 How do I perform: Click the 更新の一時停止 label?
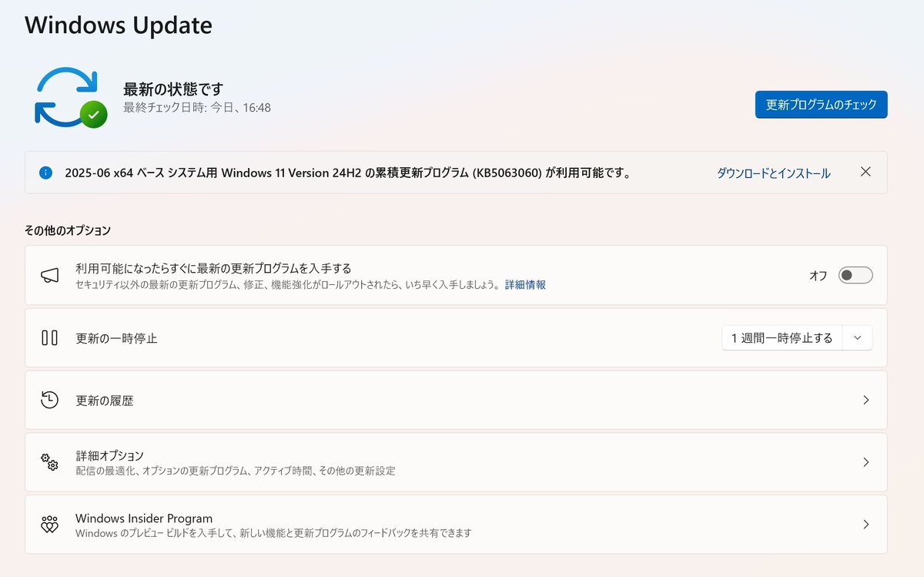[x=116, y=338]
